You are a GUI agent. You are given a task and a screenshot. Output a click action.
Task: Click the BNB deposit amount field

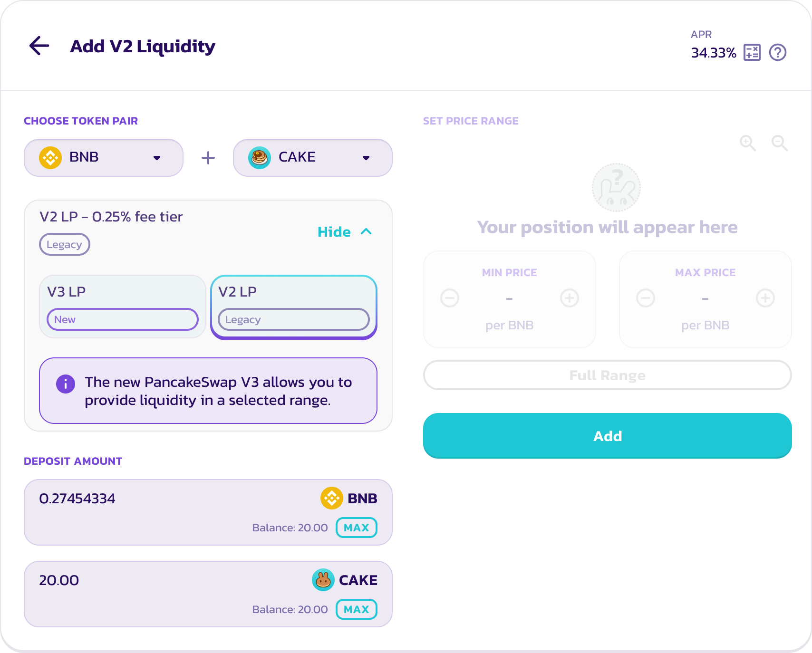[x=143, y=499]
